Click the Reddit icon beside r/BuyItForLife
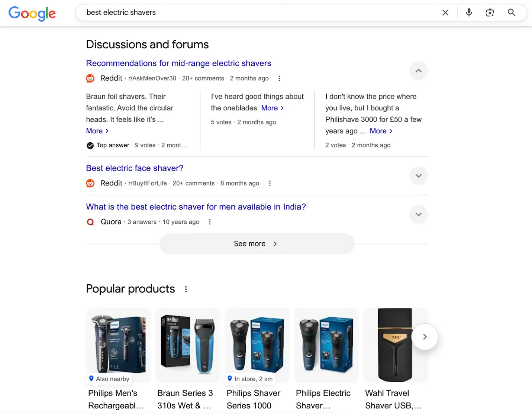This screenshot has width=532, height=414. coord(90,183)
